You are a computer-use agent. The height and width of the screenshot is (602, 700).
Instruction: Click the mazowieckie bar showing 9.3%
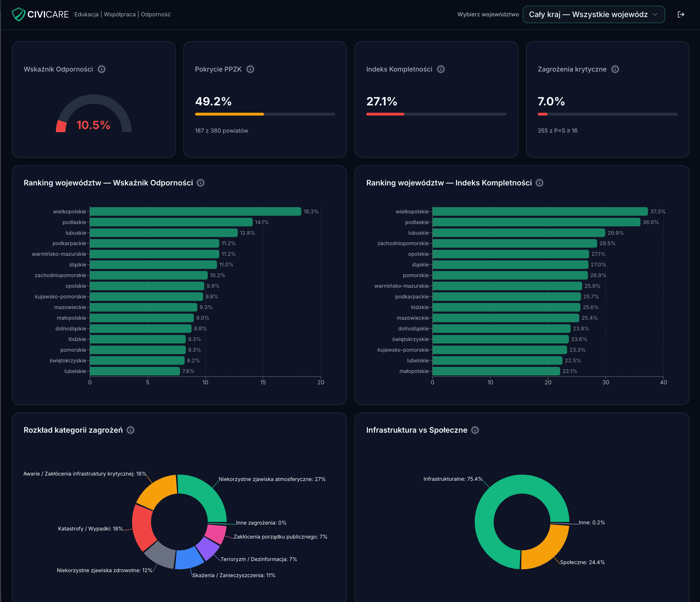tap(144, 307)
